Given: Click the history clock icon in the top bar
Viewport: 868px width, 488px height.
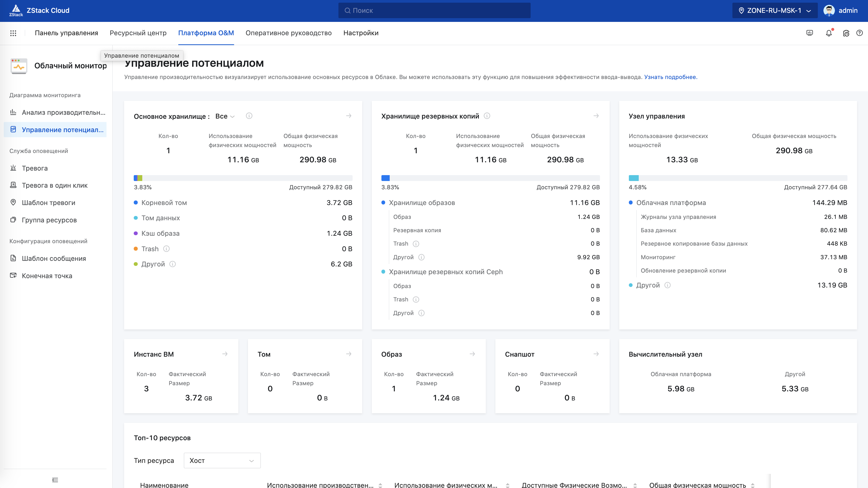Looking at the screenshot, I should point(846,33).
